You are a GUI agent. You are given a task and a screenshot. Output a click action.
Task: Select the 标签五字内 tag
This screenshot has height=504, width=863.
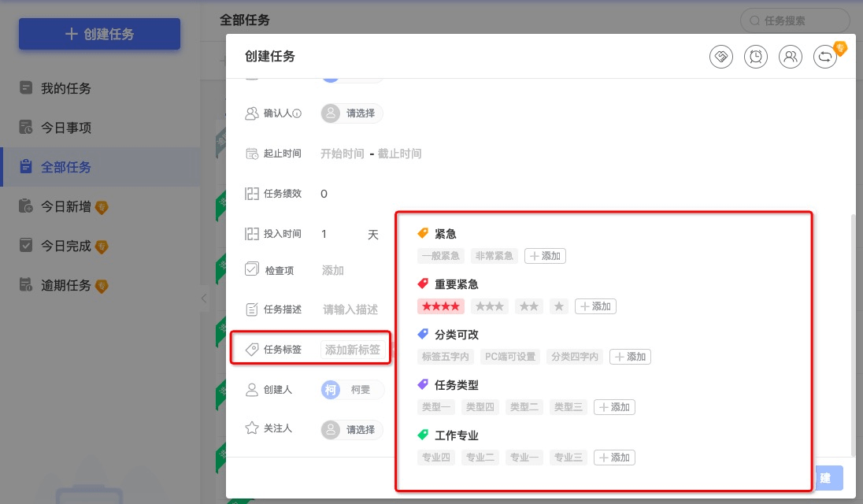(x=446, y=357)
